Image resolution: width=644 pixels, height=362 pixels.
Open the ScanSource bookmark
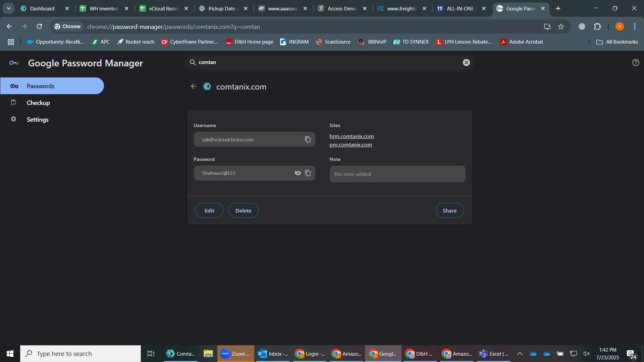click(333, 42)
